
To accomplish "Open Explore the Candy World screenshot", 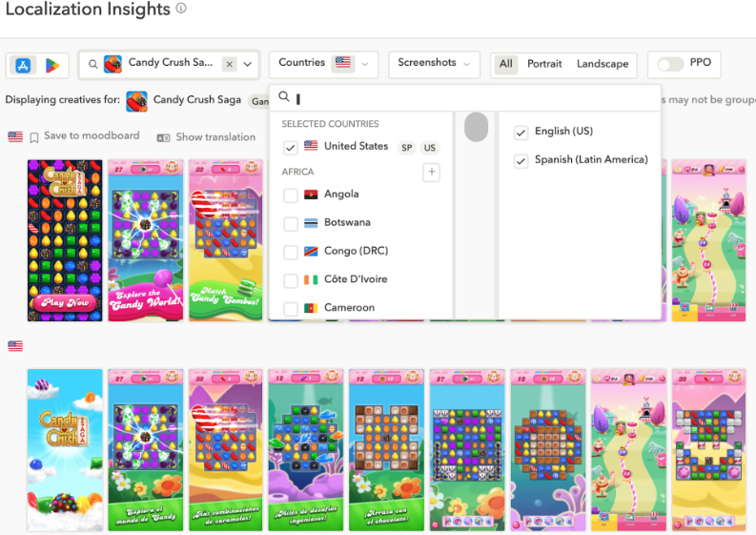I will click(x=146, y=240).
